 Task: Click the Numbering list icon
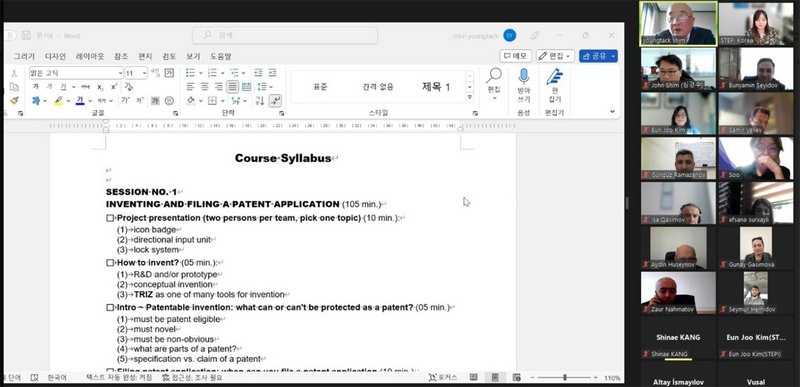(x=212, y=73)
